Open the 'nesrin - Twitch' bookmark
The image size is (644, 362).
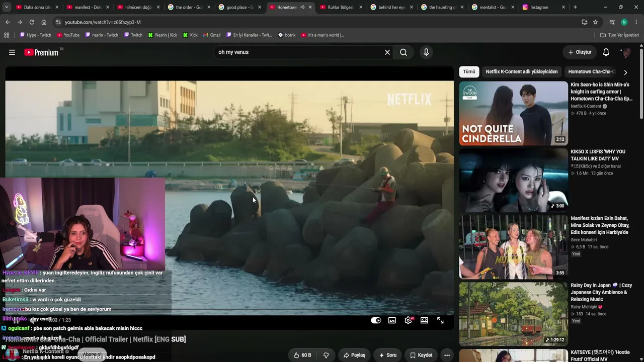click(102, 35)
